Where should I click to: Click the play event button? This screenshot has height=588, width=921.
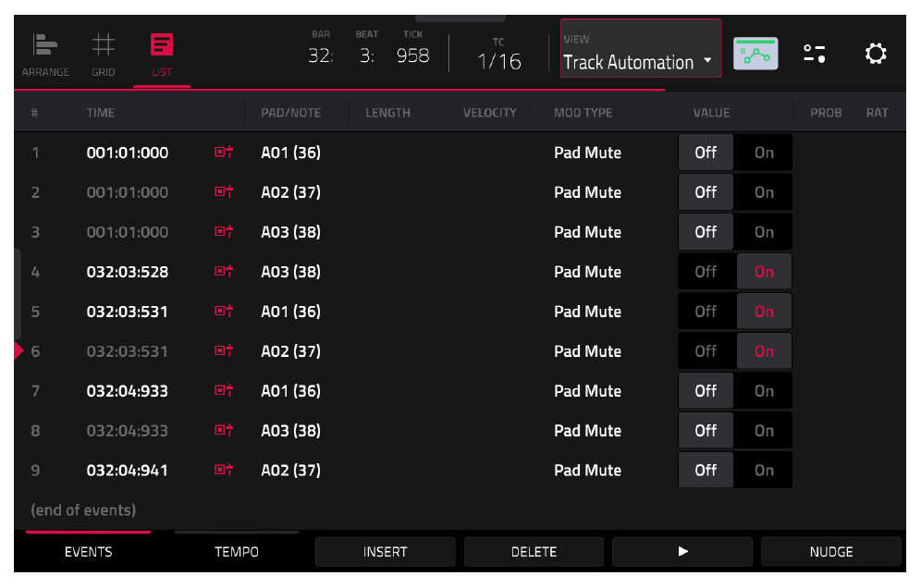click(x=682, y=552)
